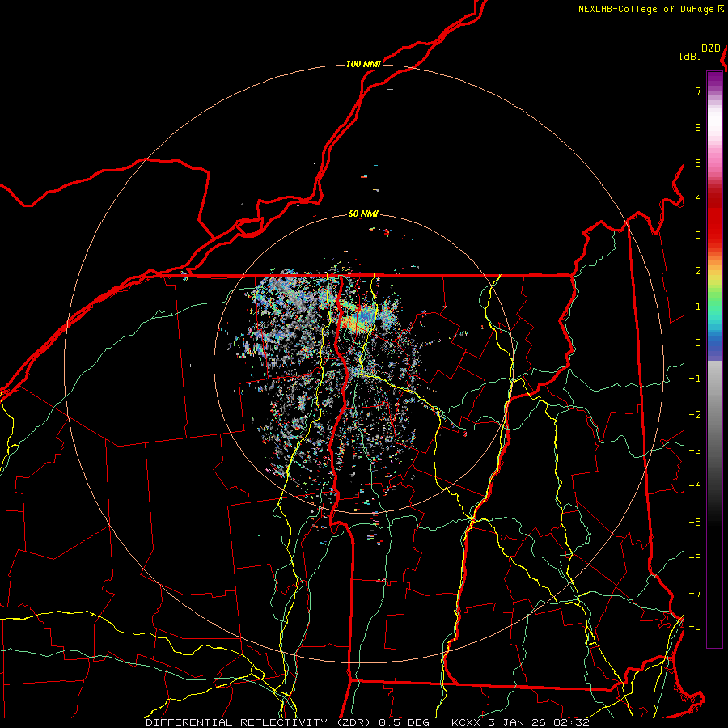Click the [dB] unit label
The image size is (728, 728).
click(690, 56)
